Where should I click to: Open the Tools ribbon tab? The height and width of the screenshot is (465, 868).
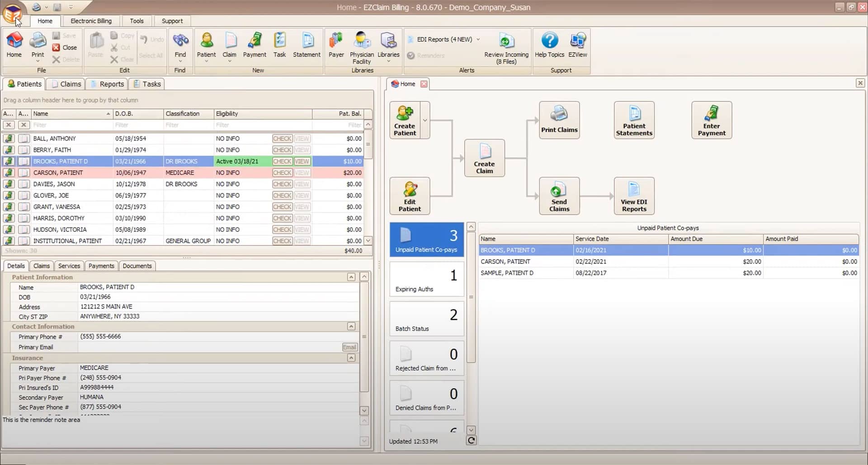[x=137, y=21]
